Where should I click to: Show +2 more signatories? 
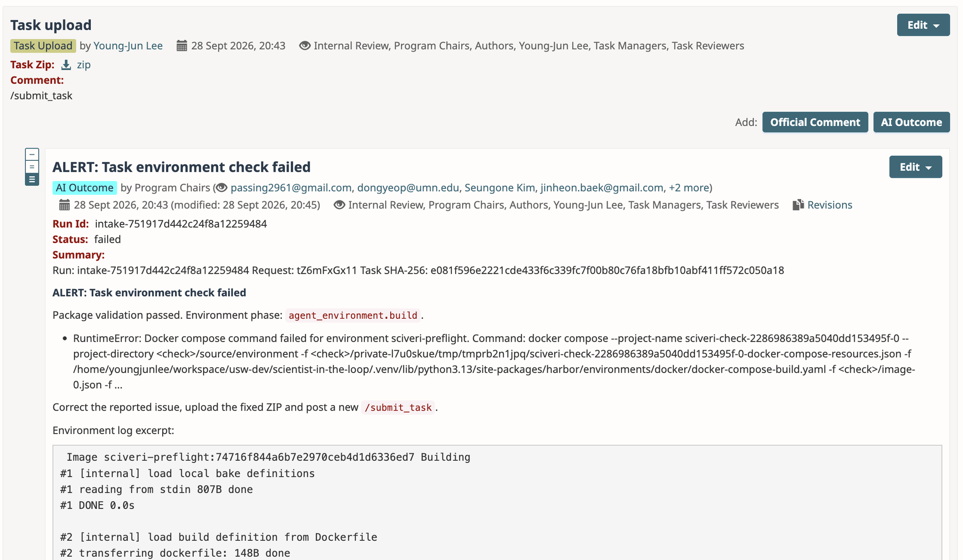(689, 188)
